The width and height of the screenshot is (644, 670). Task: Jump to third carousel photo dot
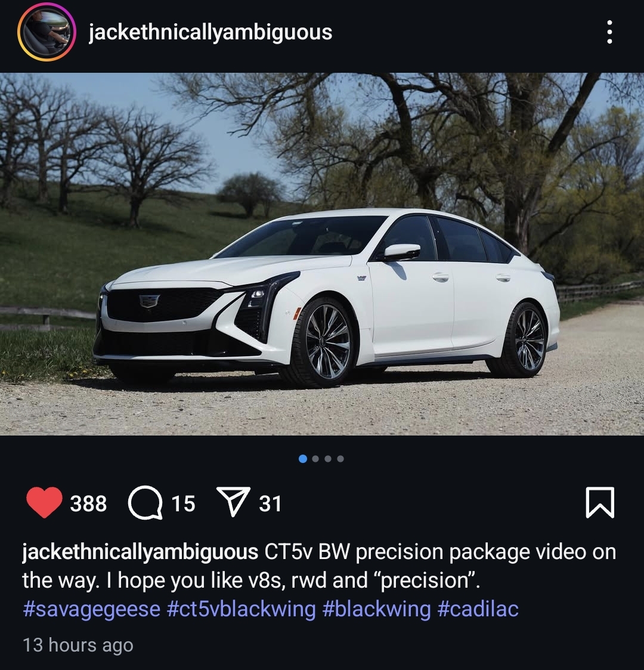coord(328,459)
